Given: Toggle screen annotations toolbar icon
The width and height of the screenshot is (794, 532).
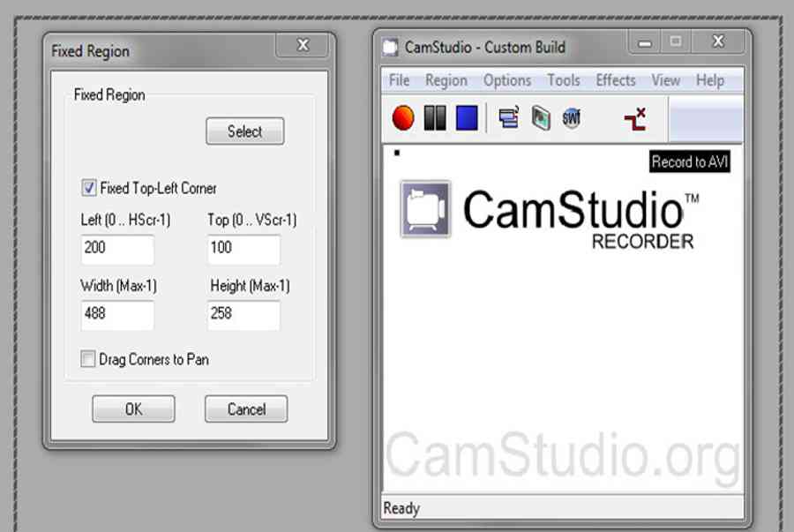Looking at the screenshot, I should point(508,117).
